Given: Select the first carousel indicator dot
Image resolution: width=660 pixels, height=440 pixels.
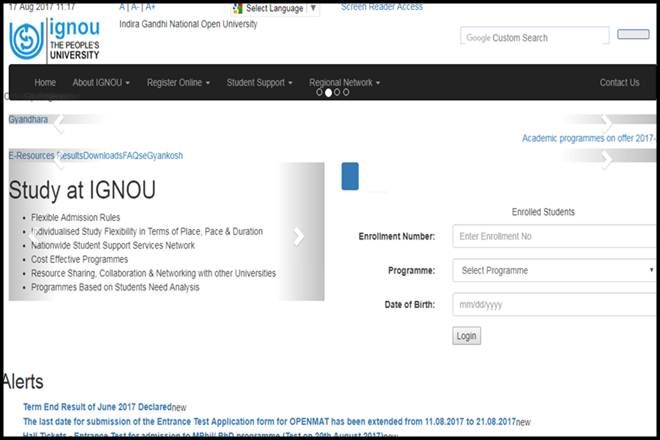Looking at the screenshot, I should point(319,92).
